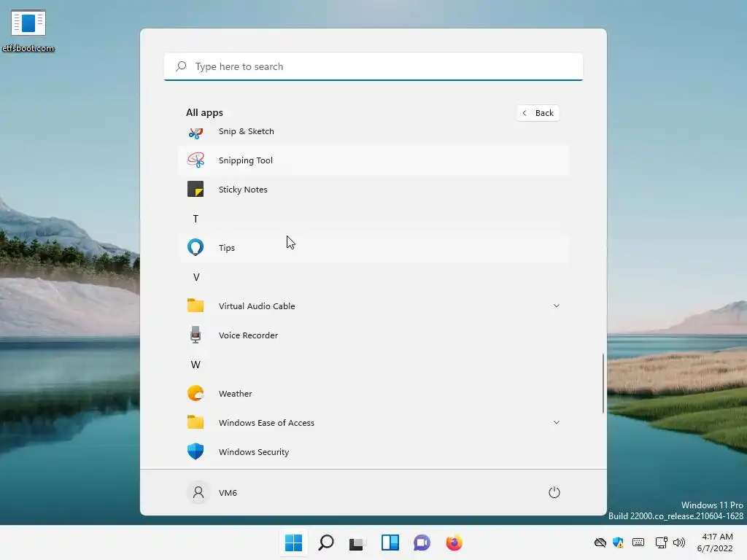This screenshot has height=560, width=747.
Task: Launch Firefox from the taskbar
Action: pyautogui.click(x=454, y=542)
